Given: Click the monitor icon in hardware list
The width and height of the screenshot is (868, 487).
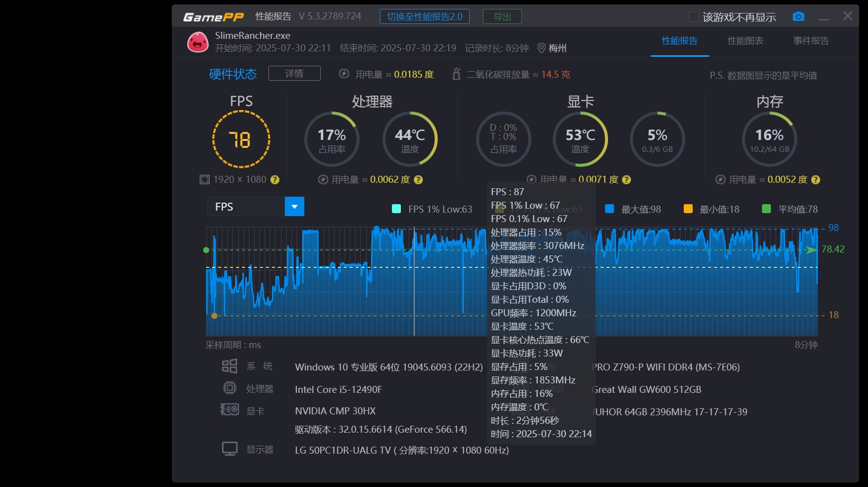Looking at the screenshot, I should (x=230, y=449).
